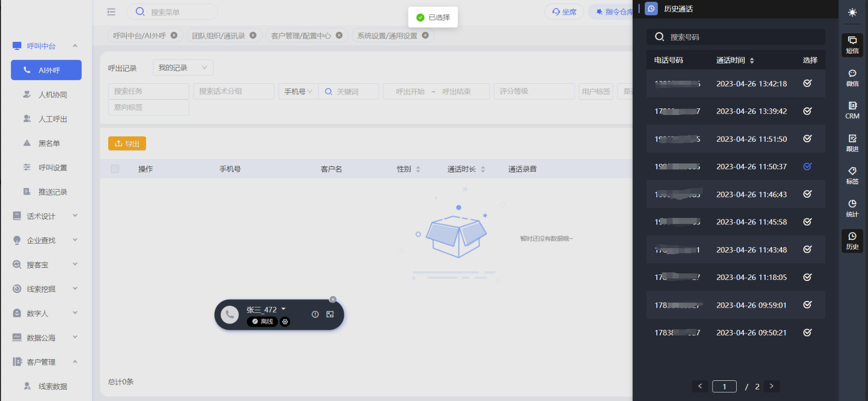Deselect the call at 2023-04-26 11:50:37
Screen dimensions: 868x401
807,166
